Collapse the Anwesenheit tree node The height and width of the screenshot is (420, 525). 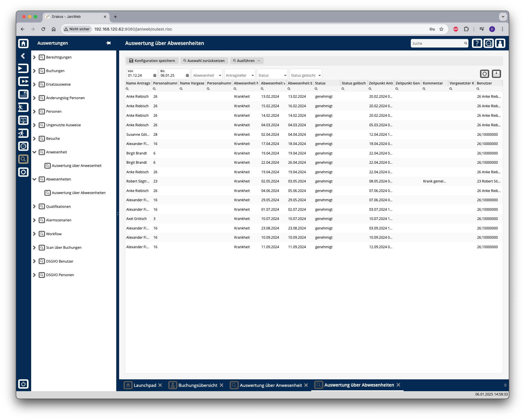(34, 152)
